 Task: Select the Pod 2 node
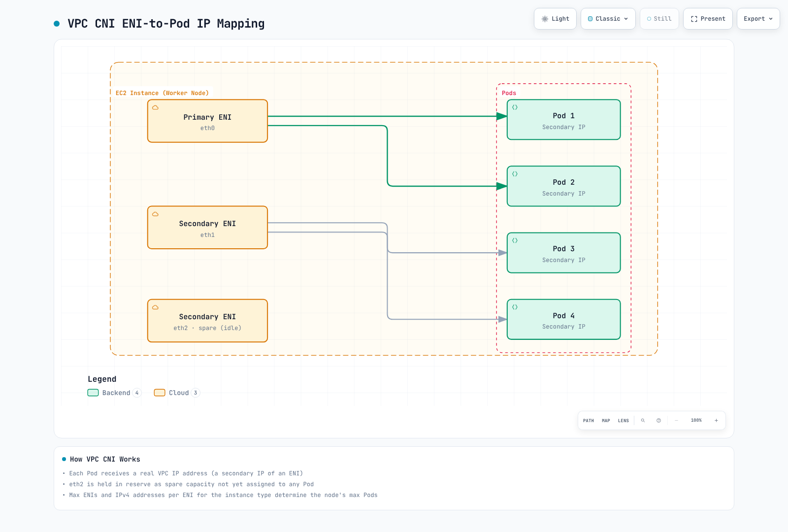tap(564, 186)
